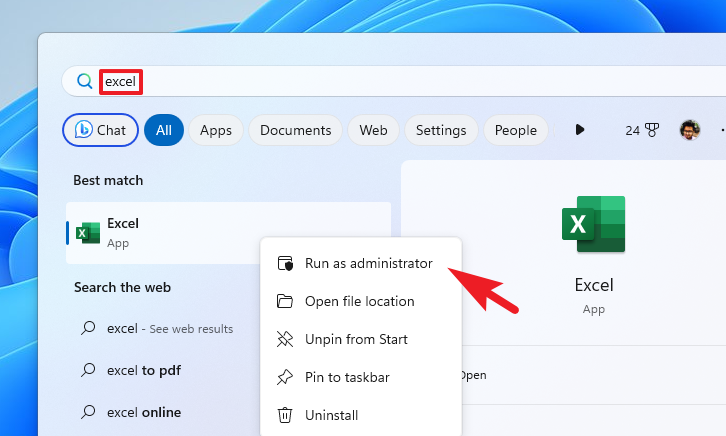The width and height of the screenshot is (726, 436).
Task: Select the All filter tab
Action: point(164,130)
